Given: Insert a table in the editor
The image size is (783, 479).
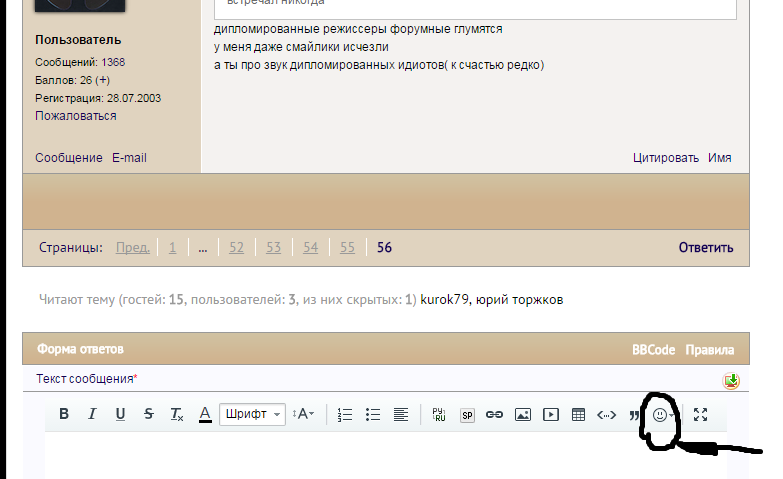Looking at the screenshot, I should (x=578, y=414).
